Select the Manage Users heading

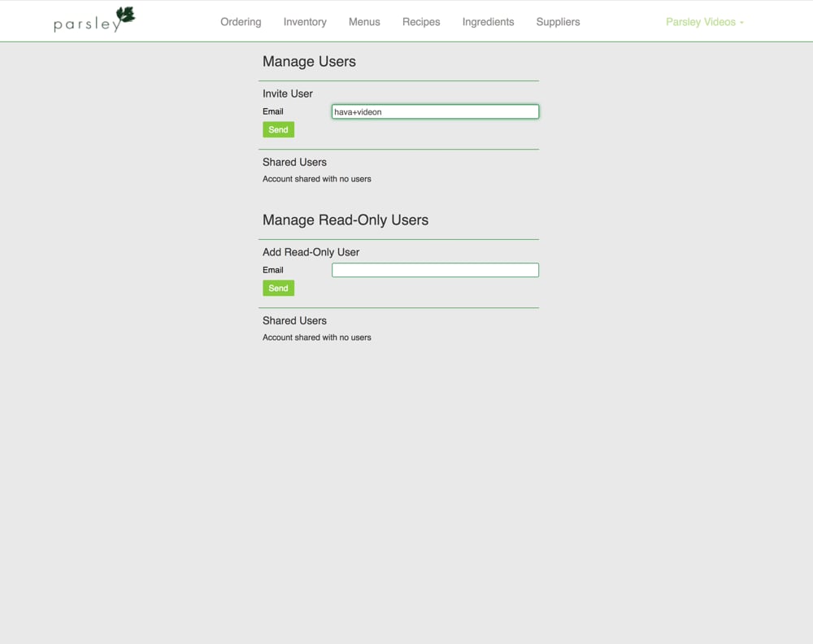tap(309, 61)
